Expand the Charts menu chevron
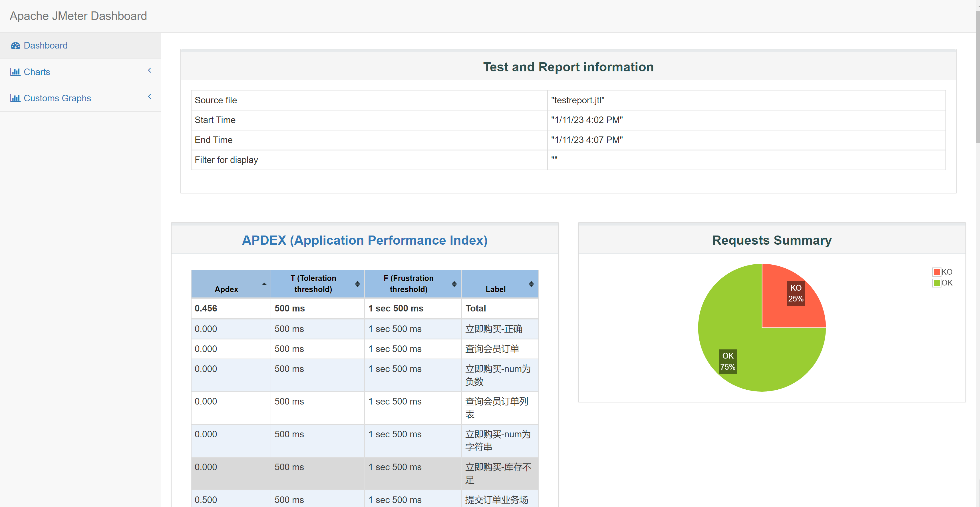Screen dimensions: 980x507 150,70
